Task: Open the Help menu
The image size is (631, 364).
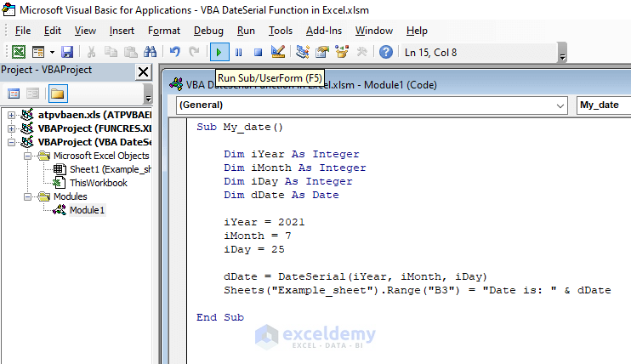Action: pyautogui.click(x=417, y=31)
